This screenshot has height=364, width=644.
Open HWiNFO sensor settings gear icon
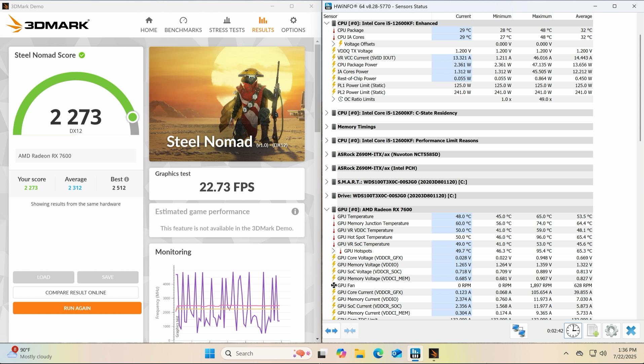pyautogui.click(x=611, y=331)
